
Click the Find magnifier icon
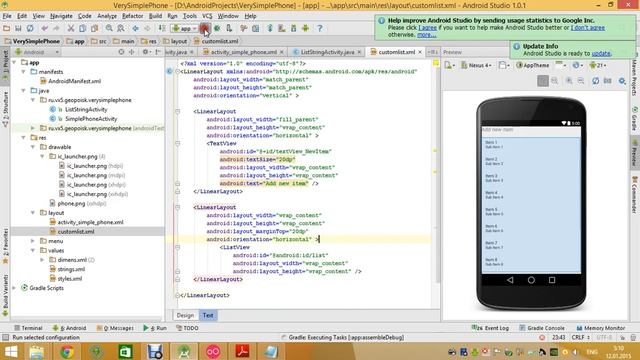[109, 28]
